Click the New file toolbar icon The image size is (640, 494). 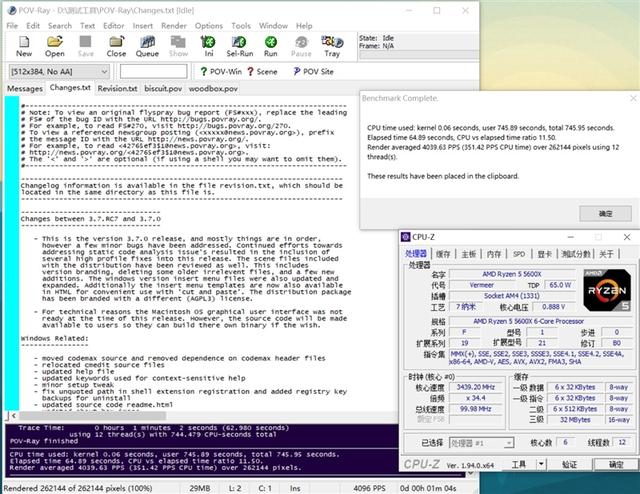click(x=24, y=45)
